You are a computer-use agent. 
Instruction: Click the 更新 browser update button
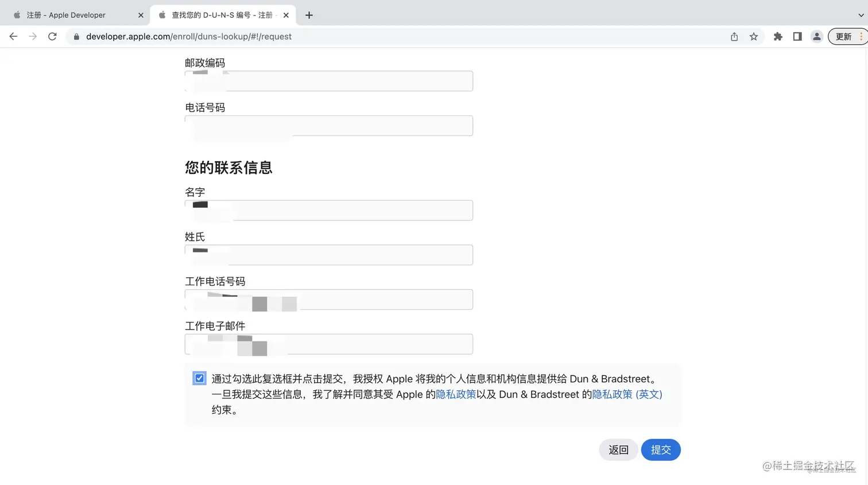pyautogui.click(x=847, y=37)
